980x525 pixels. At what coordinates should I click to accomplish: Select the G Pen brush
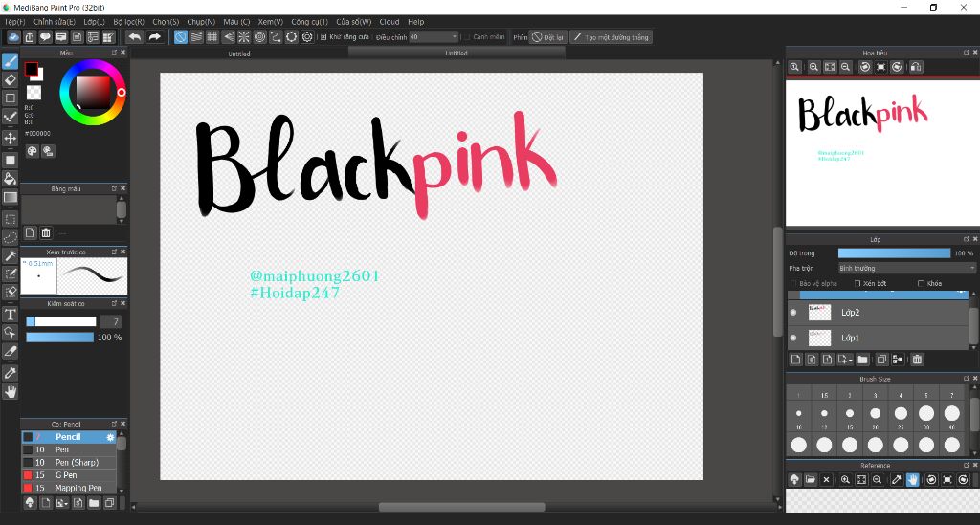tap(69, 475)
